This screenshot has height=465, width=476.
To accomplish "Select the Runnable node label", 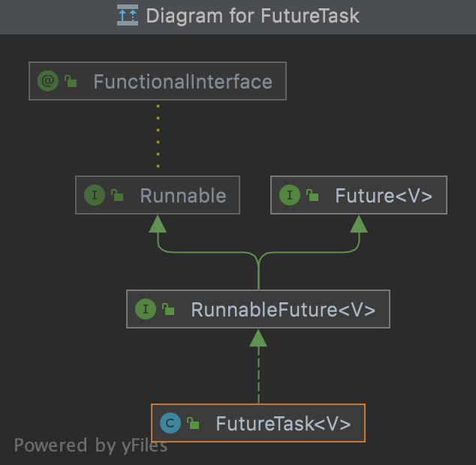I will (182, 196).
